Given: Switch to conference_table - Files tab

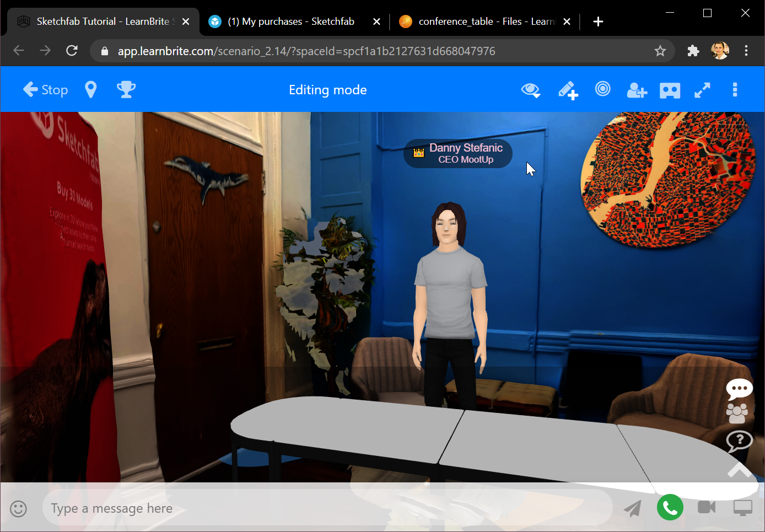Looking at the screenshot, I should pos(485,22).
